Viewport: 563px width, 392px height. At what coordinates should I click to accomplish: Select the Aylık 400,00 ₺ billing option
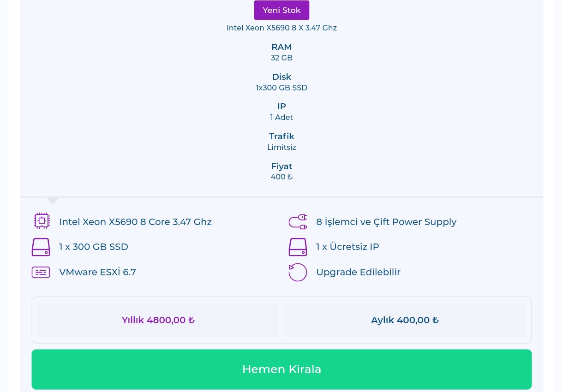tap(405, 320)
